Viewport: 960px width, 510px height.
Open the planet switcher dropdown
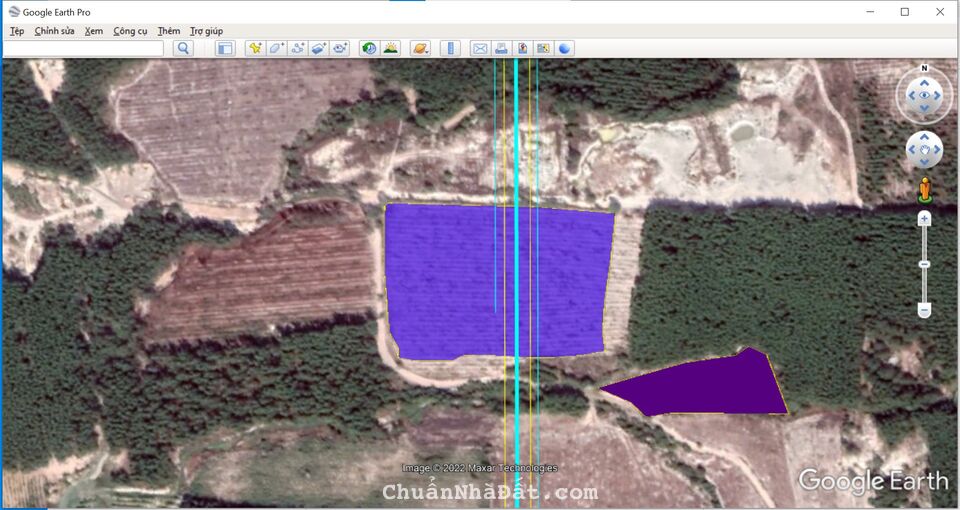click(420, 48)
